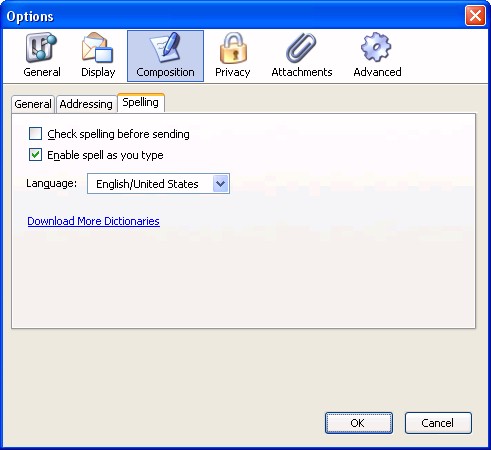Switch to the General sub-tab under Composition

(x=33, y=104)
